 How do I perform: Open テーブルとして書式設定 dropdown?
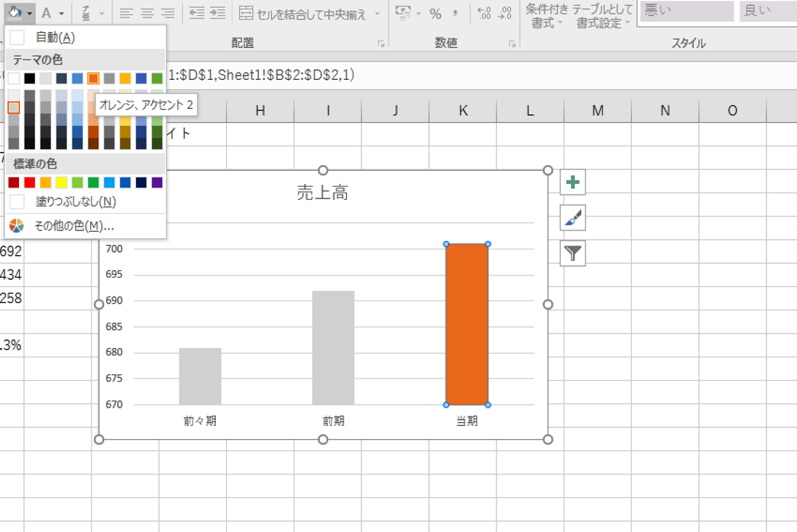pos(603,16)
